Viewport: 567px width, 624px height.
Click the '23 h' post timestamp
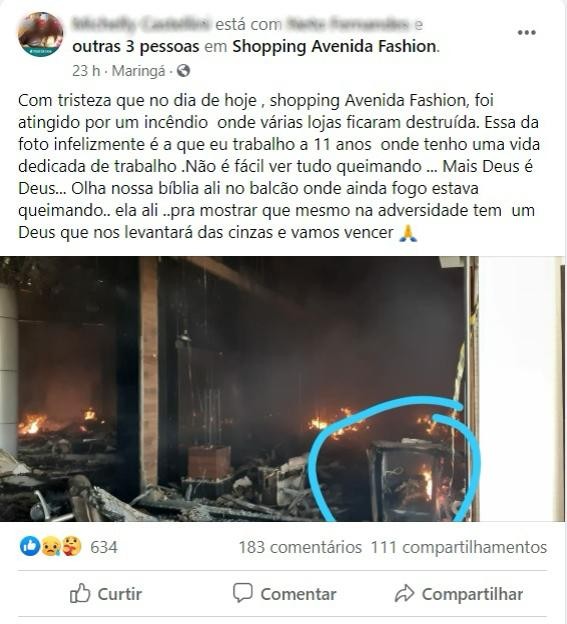pos(86,71)
